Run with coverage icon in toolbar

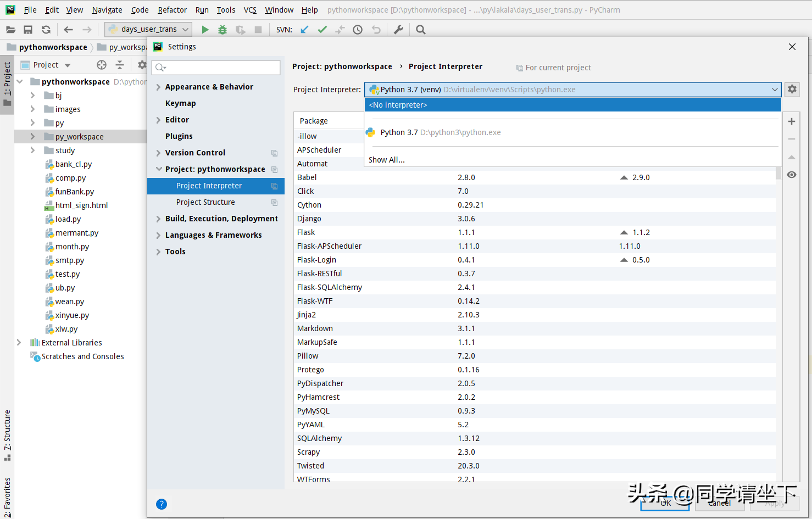pos(241,30)
